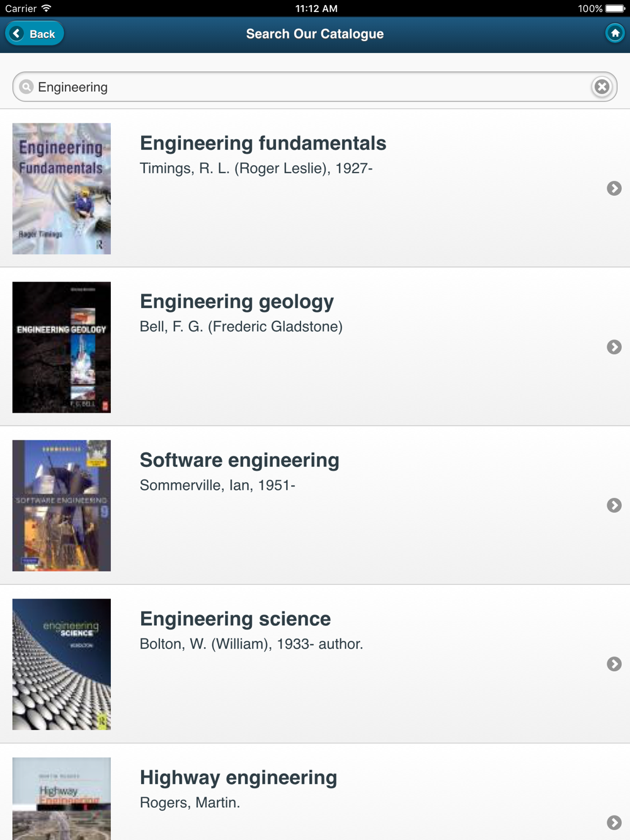Tap the Highway engineering cover thumbnail
630x840 pixels.
pos(62,799)
